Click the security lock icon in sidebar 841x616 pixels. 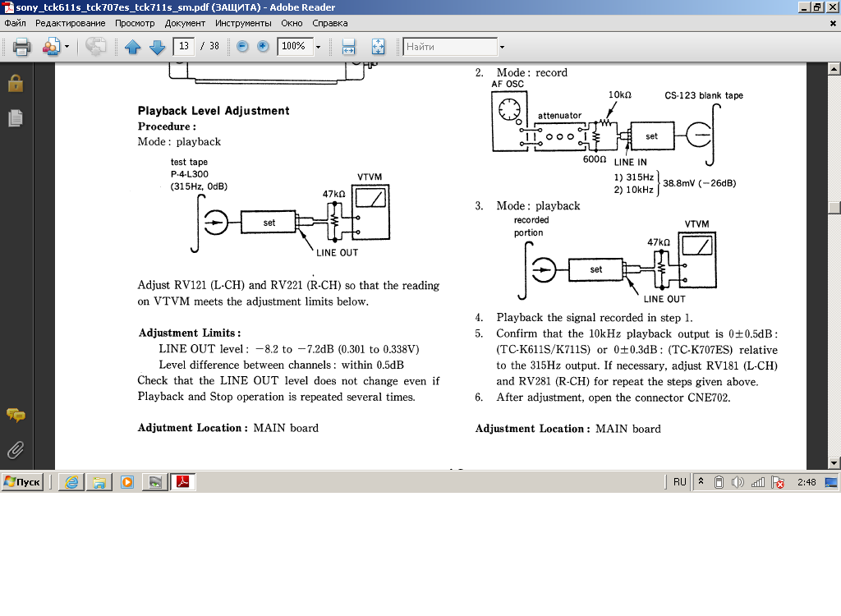[x=15, y=83]
